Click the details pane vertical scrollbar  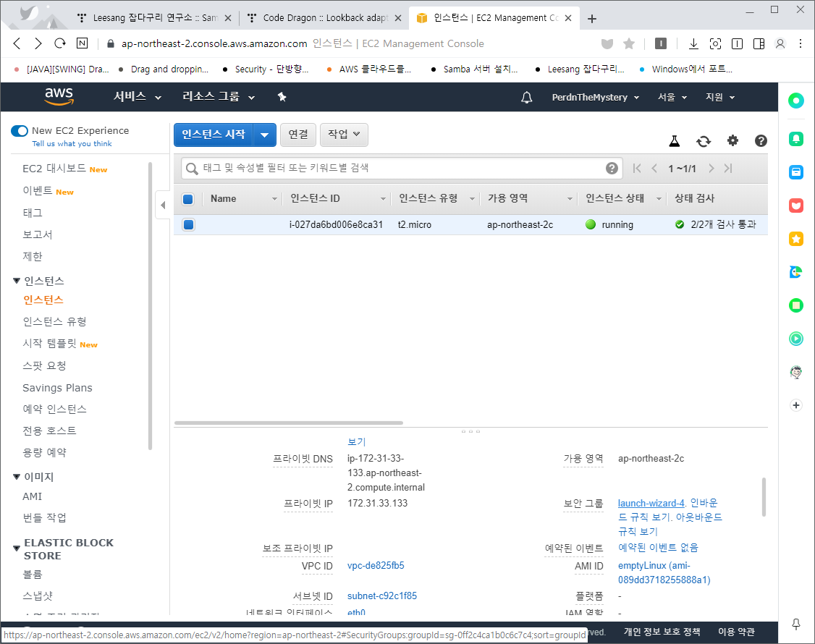pos(764,497)
